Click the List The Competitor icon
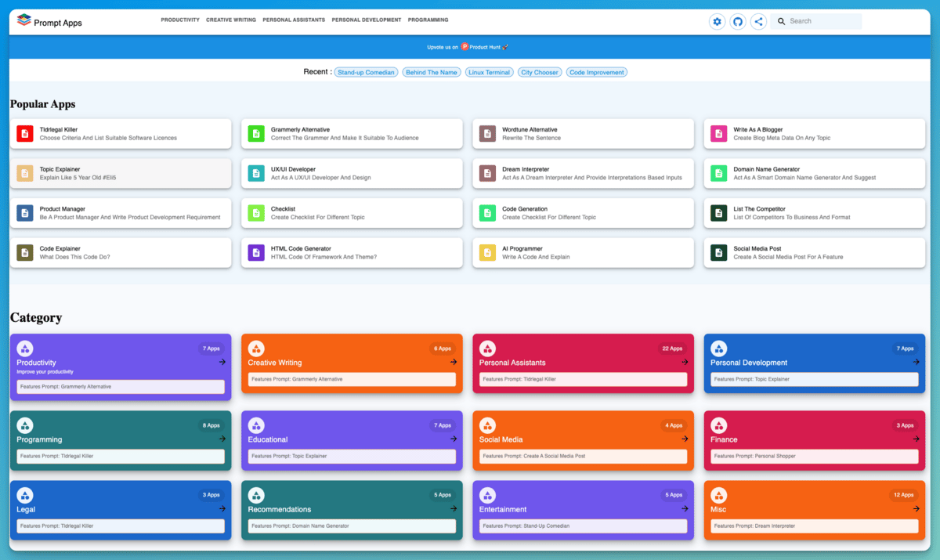Image resolution: width=940 pixels, height=560 pixels. point(718,213)
